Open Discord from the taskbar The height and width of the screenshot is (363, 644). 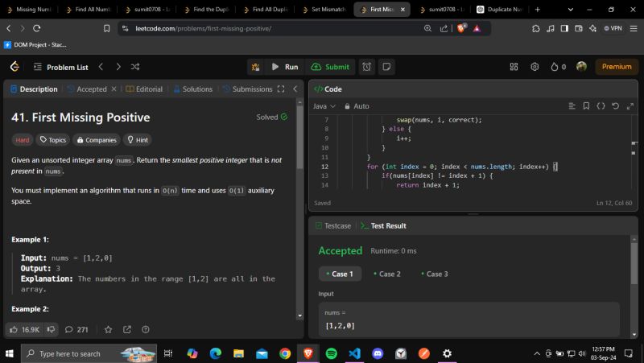378,353
